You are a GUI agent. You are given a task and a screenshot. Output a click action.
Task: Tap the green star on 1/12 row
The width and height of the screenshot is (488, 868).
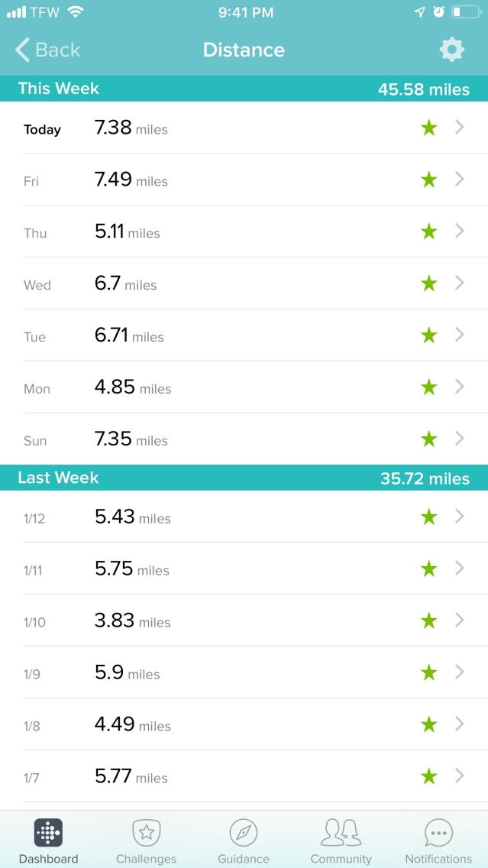tap(429, 517)
